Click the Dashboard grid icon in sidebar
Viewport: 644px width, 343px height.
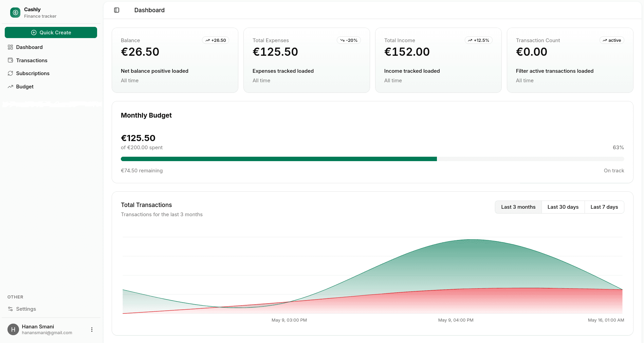tap(11, 47)
